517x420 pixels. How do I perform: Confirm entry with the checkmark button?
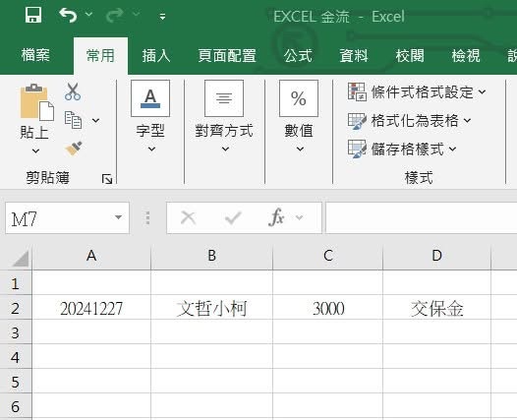pyautogui.click(x=233, y=217)
